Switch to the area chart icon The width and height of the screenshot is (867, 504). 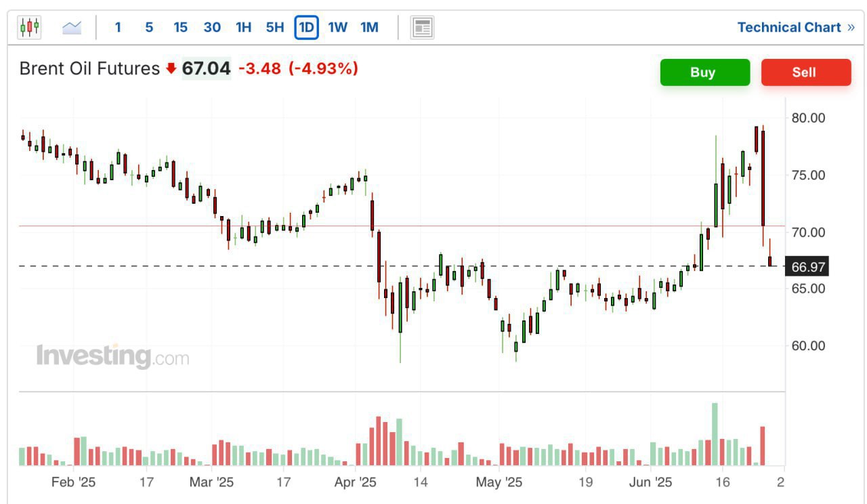71,27
